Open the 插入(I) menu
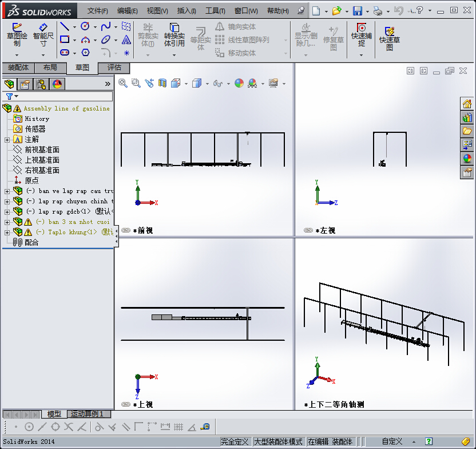Image resolution: width=476 pixels, height=449 pixels. click(187, 11)
